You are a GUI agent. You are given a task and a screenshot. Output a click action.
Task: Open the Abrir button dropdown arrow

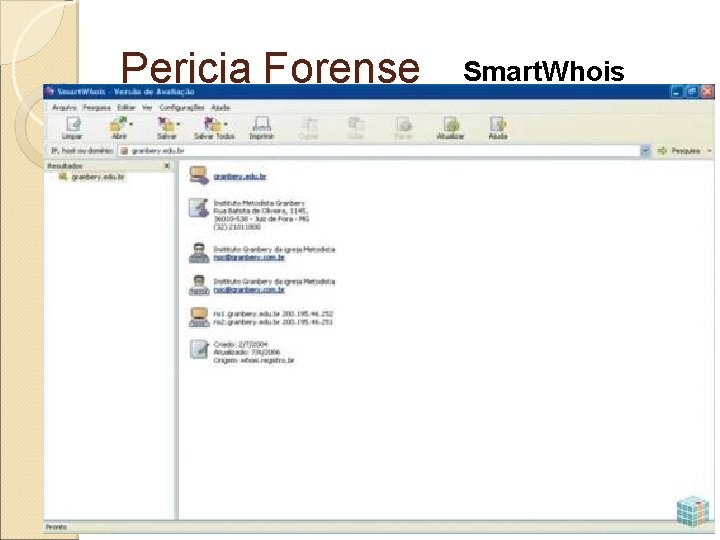(131, 124)
